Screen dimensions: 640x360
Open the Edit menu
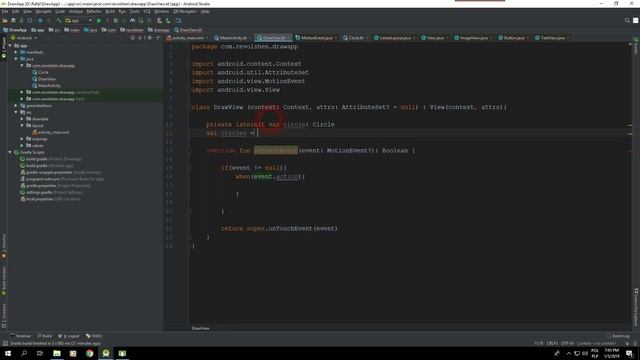tap(16, 11)
